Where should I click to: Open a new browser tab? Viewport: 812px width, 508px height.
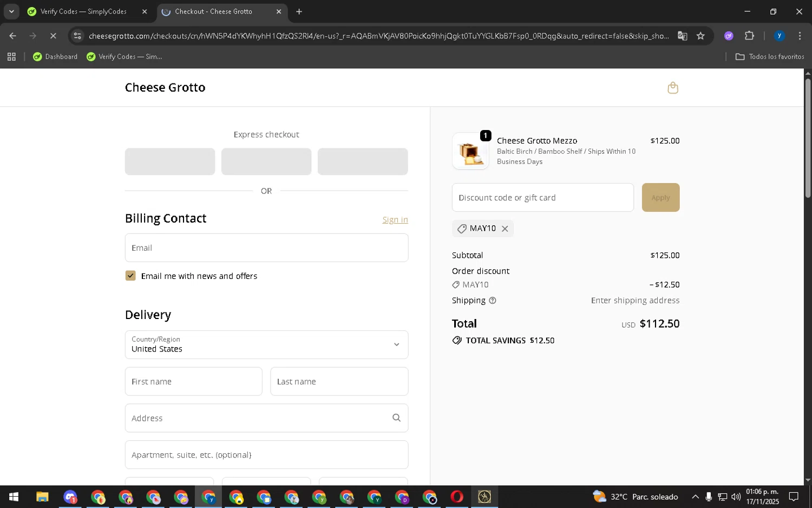[299, 11]
